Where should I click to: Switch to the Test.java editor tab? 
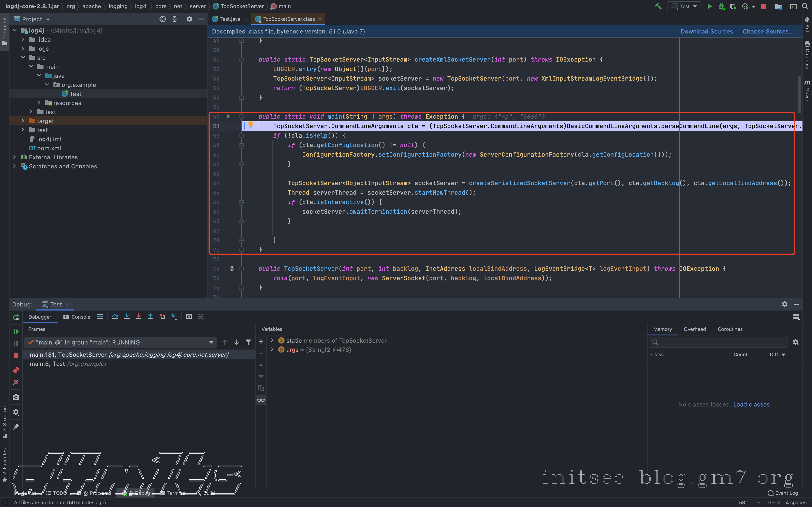point(230,19)
